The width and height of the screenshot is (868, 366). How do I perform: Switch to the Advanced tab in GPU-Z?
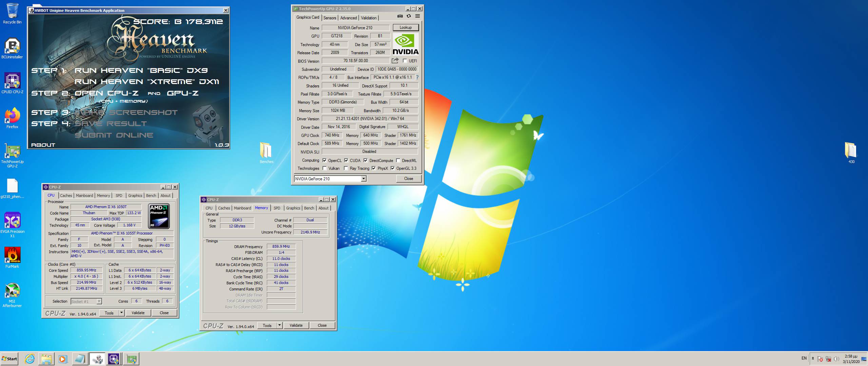click(x=349, y=18)
